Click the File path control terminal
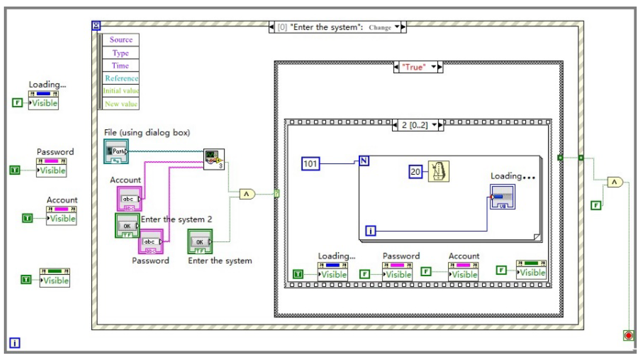 [116, 151]
